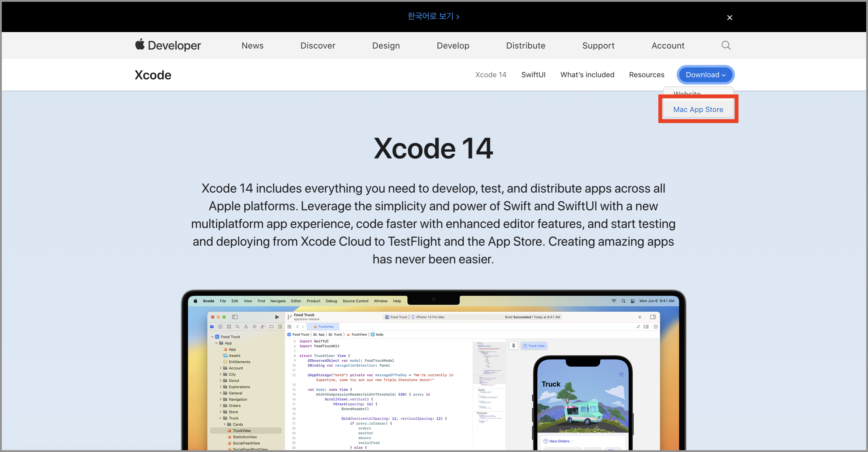The image size is (868, 452).
Task: Open the Discover navigation item
Action: pyautogui.click(x=317, y=45)
